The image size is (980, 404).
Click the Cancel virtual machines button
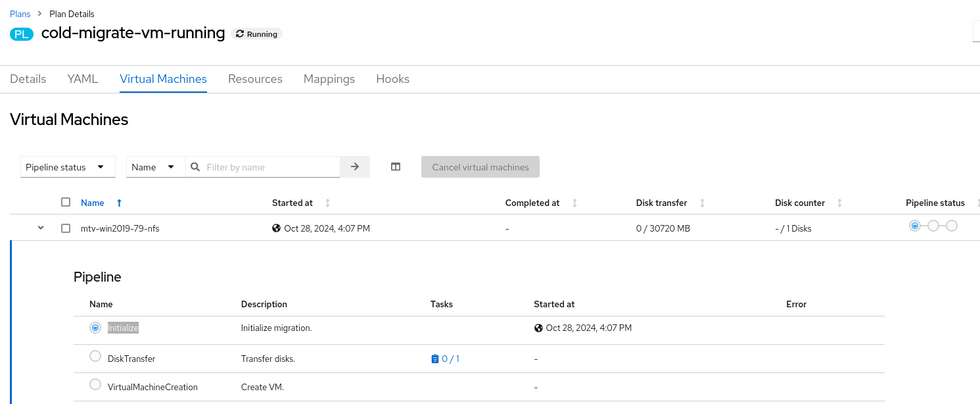(480, 167)
